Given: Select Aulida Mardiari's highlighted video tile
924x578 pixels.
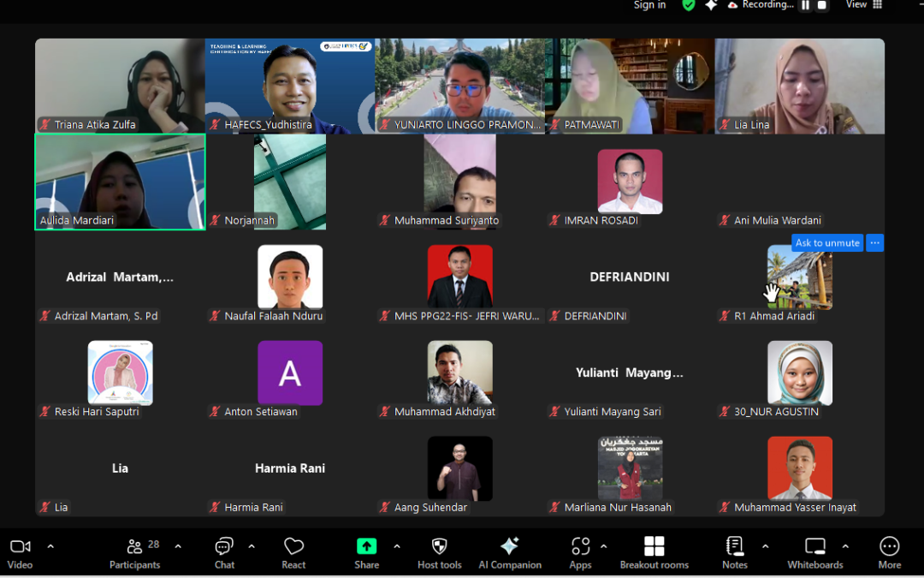Looking at the screenshot, I should click(121, 182).
